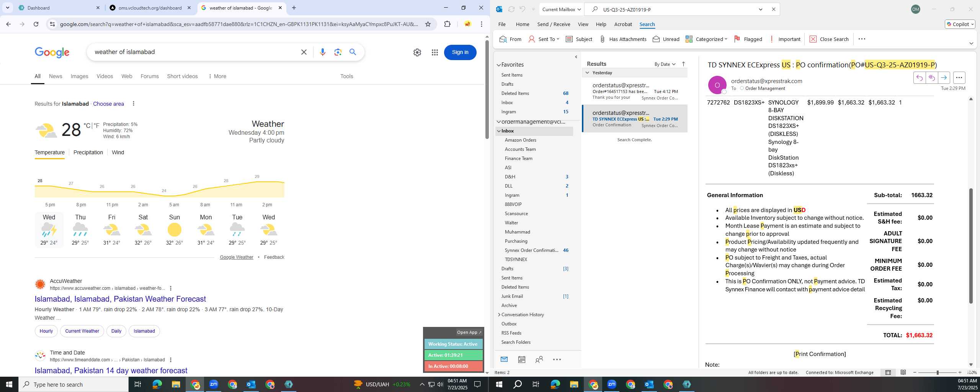Collapse the Outlook ribbon chevron

[971, 43]
